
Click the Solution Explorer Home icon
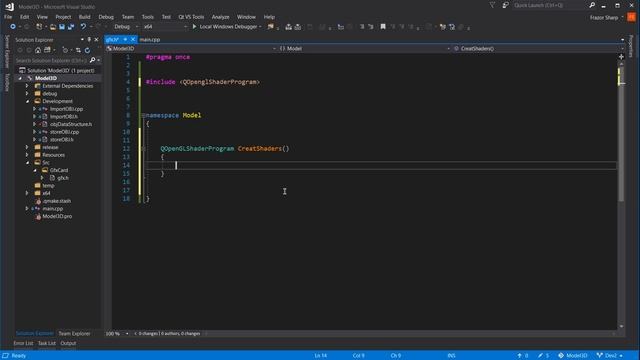pos(38,50)
